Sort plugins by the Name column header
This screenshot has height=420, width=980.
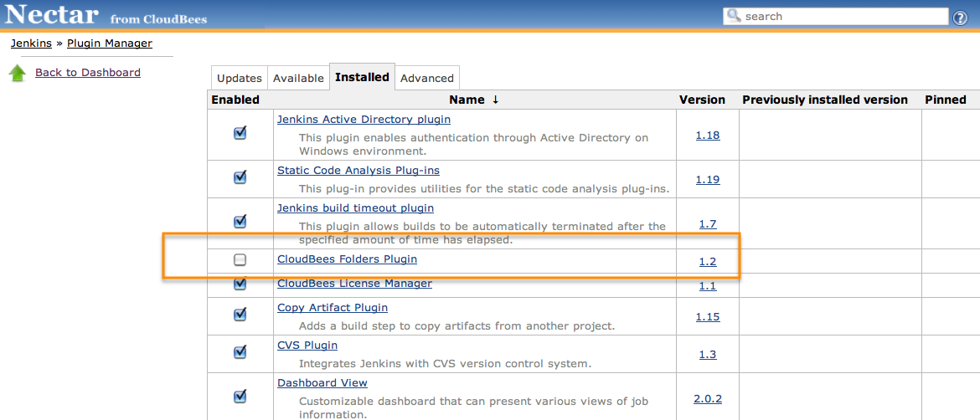tap(467, 100)
